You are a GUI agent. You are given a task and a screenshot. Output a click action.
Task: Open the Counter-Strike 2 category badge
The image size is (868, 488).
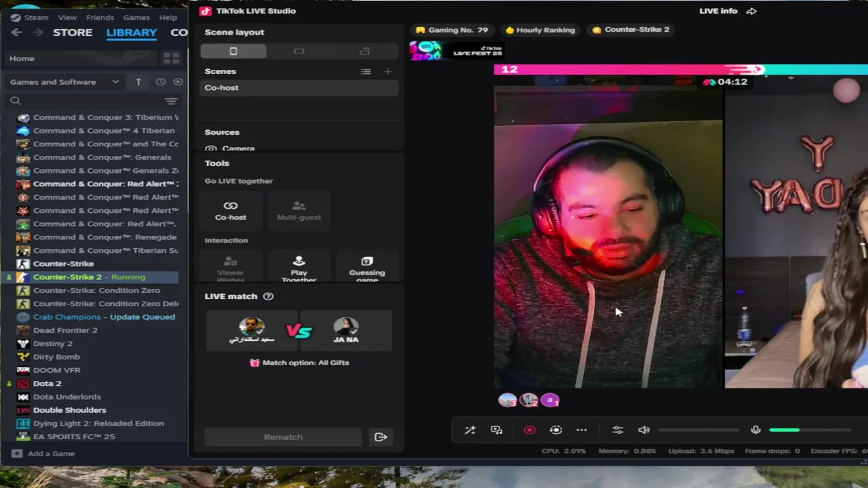[631, 30]
